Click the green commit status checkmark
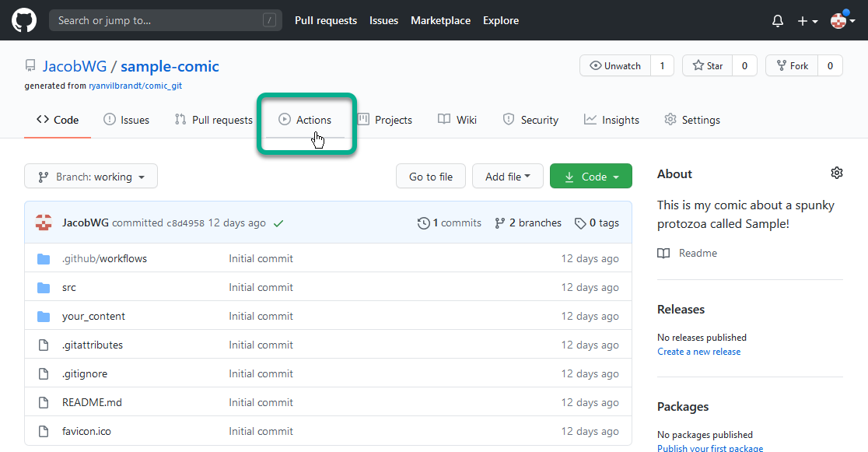Viewport: 868px width, 452px height. coord(278,223)
